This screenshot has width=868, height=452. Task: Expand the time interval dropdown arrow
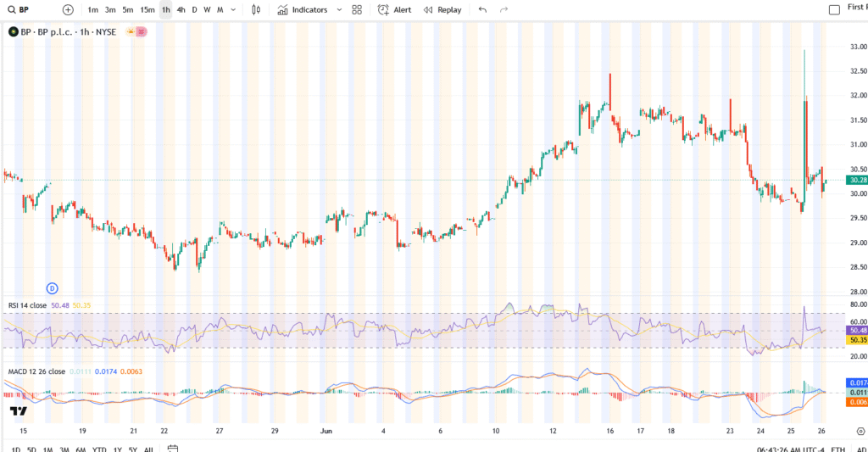tap(233, 10)
